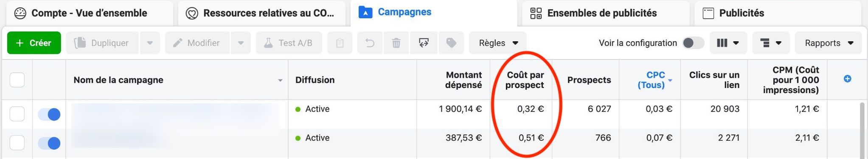
Task: Check the select-all header checkbox
Action: (17, 79)
